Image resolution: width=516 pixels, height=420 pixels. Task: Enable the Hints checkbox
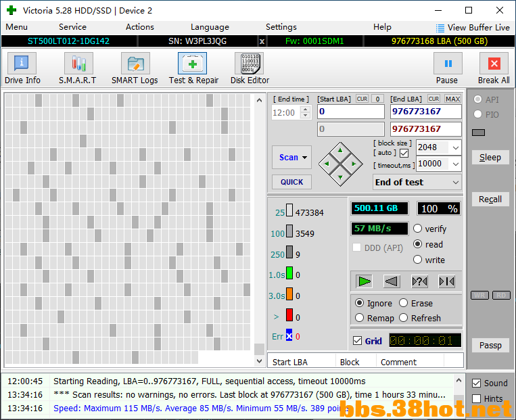tap(476, 398)
